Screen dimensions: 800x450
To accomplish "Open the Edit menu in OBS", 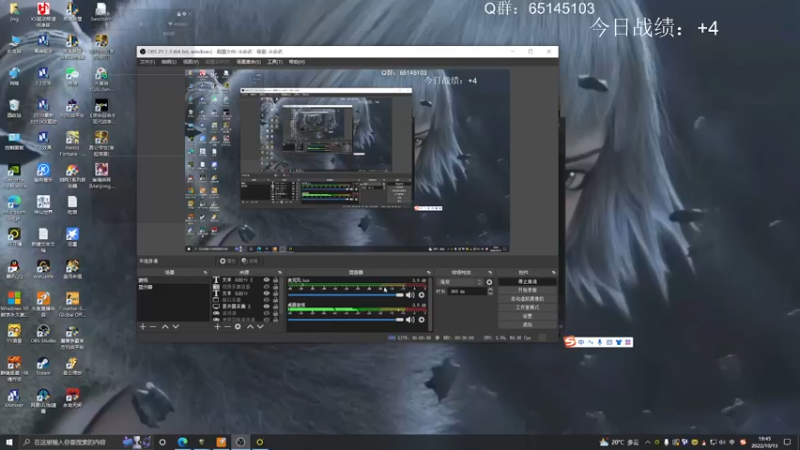I will pyautogui.click(x=169, y=62).
